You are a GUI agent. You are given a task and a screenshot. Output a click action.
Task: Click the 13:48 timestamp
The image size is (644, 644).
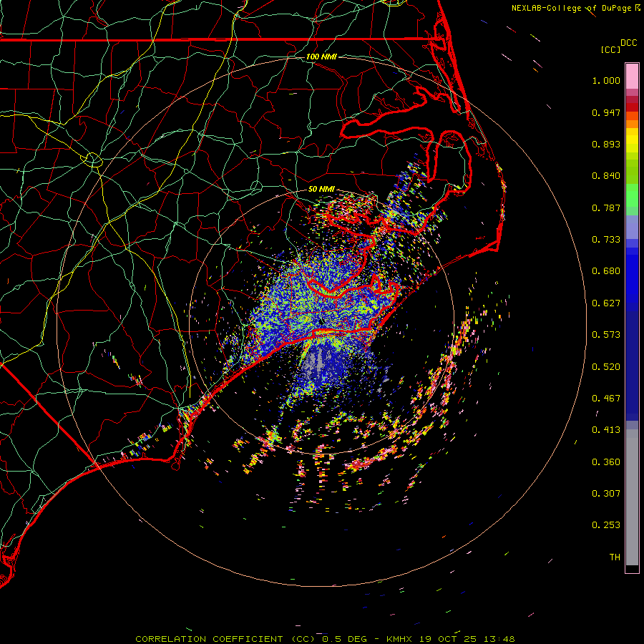[x=499, y=639]
